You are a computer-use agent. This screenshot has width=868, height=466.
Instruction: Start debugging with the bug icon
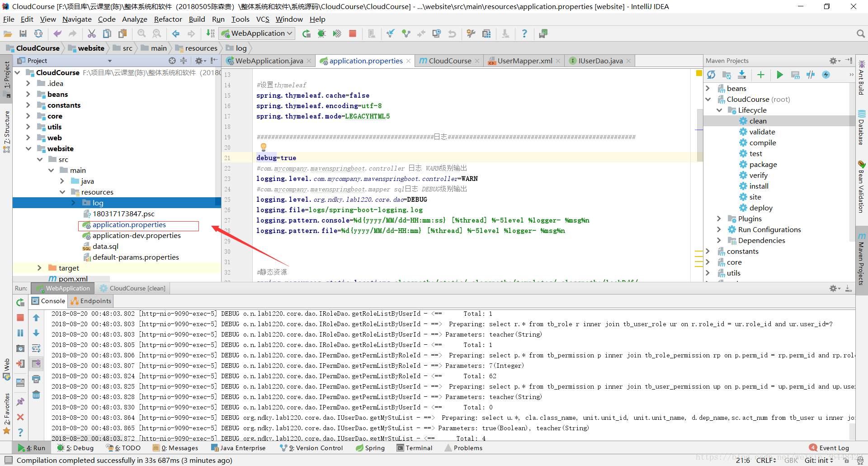tap(321, 33)
